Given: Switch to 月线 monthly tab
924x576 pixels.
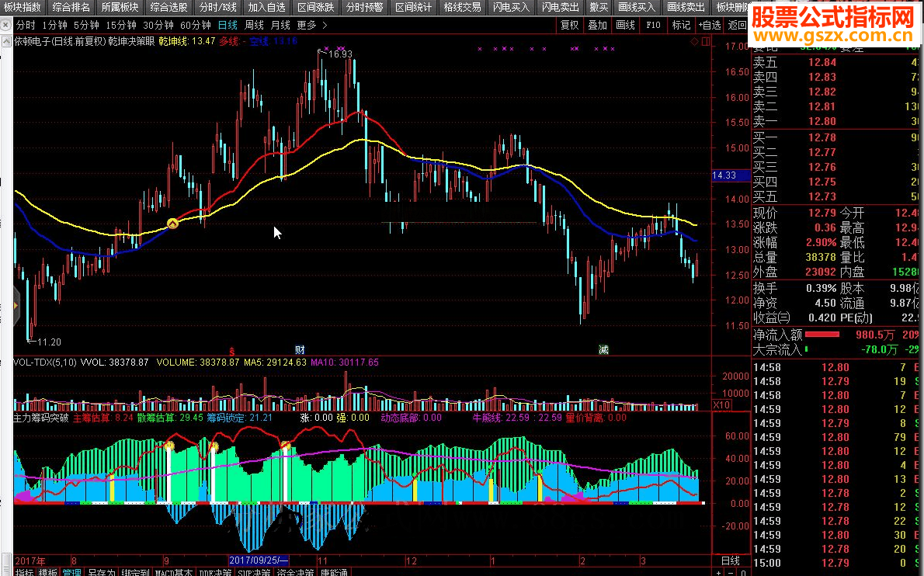Looking at the screenshot, I should (280, 26).
